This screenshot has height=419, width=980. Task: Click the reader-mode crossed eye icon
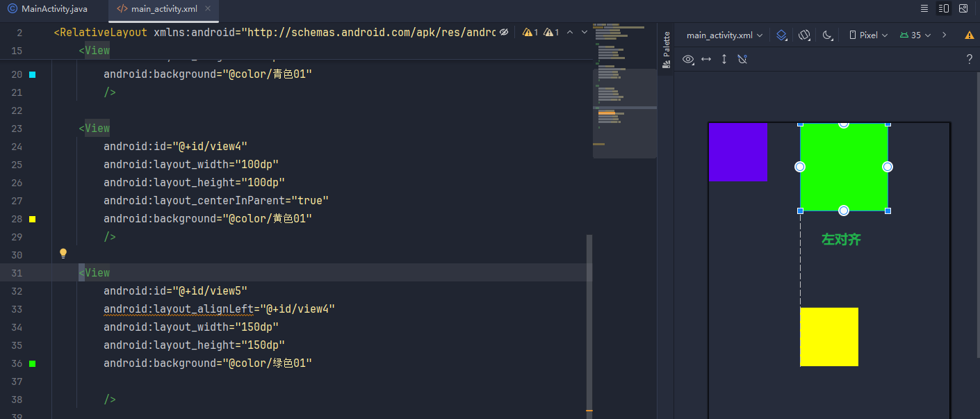(x=504, y=32)
